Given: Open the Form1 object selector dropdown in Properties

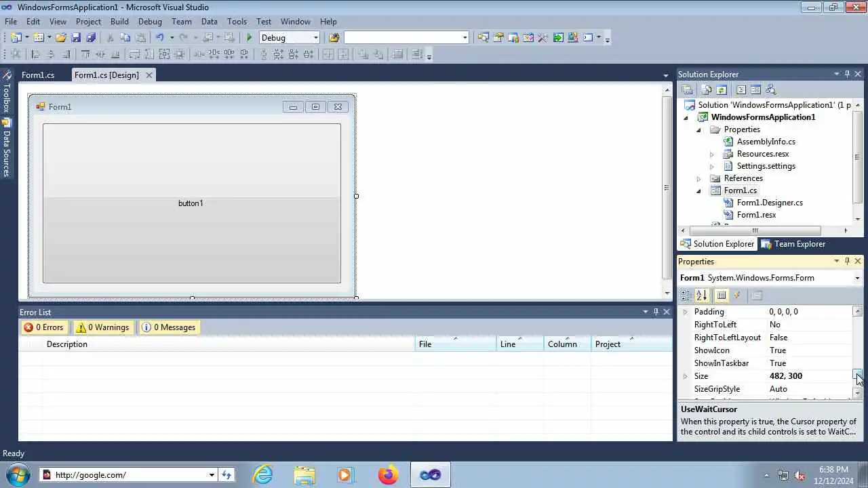Looking at the screenshot, I should 857,278.
